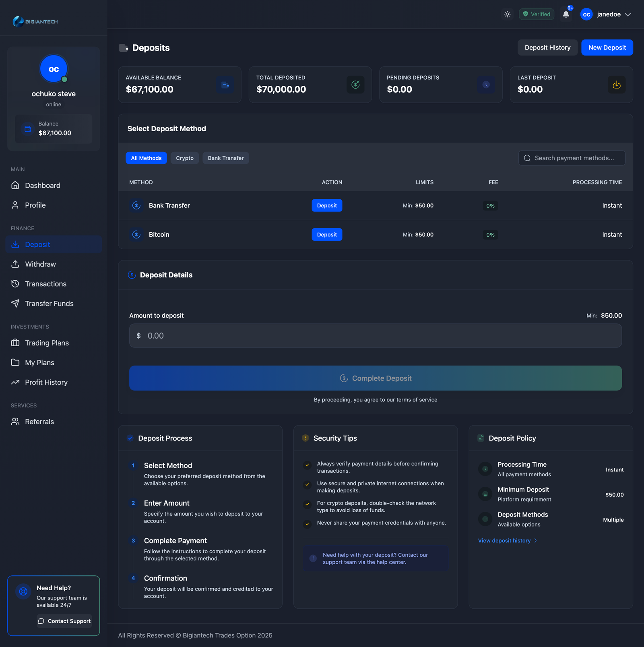Click the wallet icon in the sidebar Balance card
The height and width of the screenshot is (647, 644).
(x=28, y=129)
